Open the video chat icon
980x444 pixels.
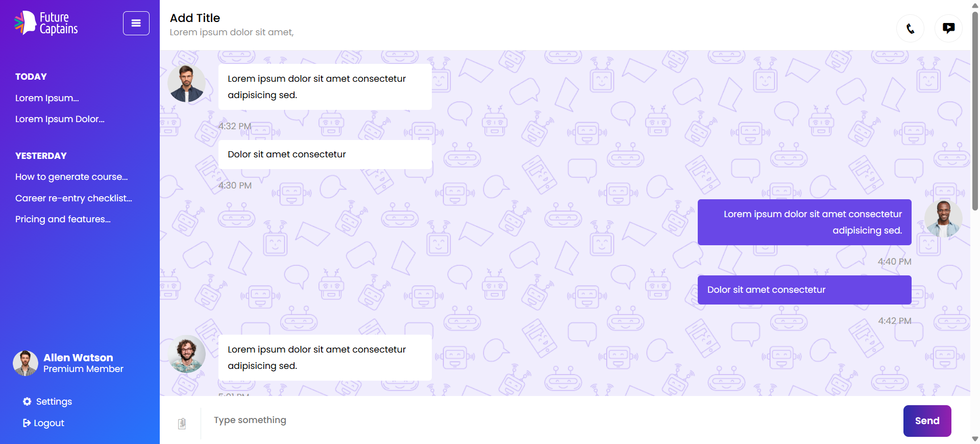click(948, 28)
